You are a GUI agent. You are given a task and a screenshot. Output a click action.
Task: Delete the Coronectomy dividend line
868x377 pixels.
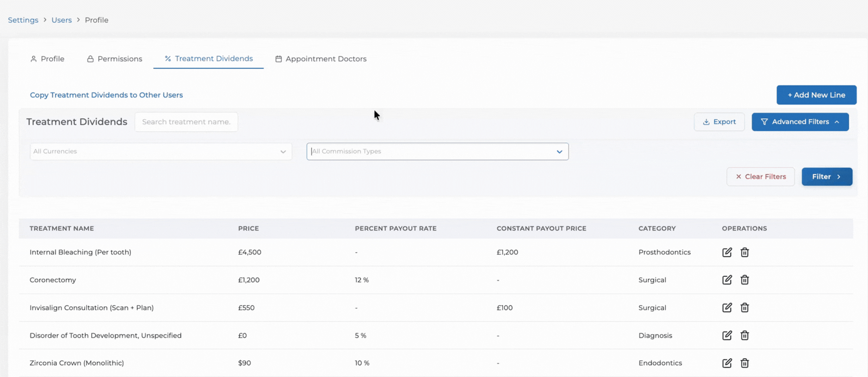pos(744,280)
